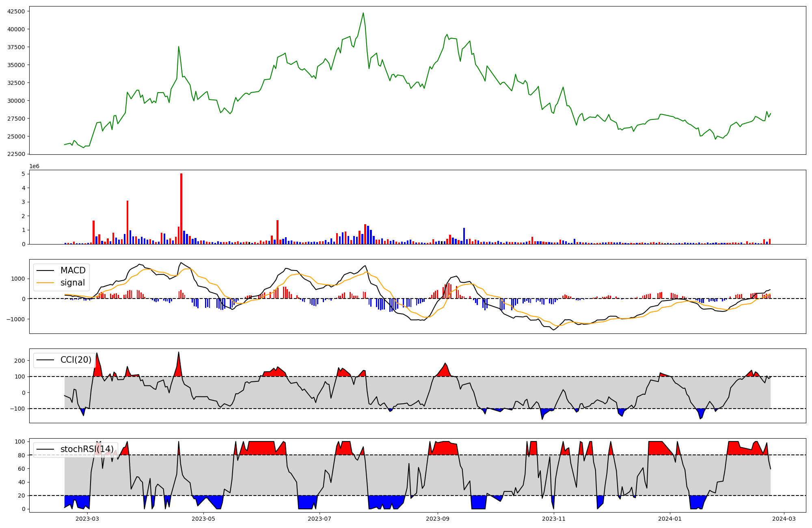The image size is (812, 528).
Task: Select the stochRSI(14) legend entry
Action: point(86,449)
